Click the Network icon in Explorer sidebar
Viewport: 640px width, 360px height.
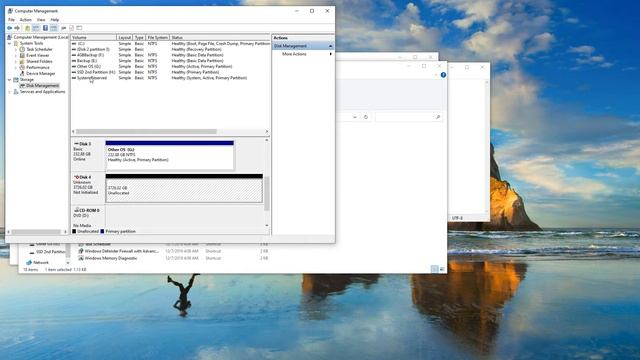[29, 262]
